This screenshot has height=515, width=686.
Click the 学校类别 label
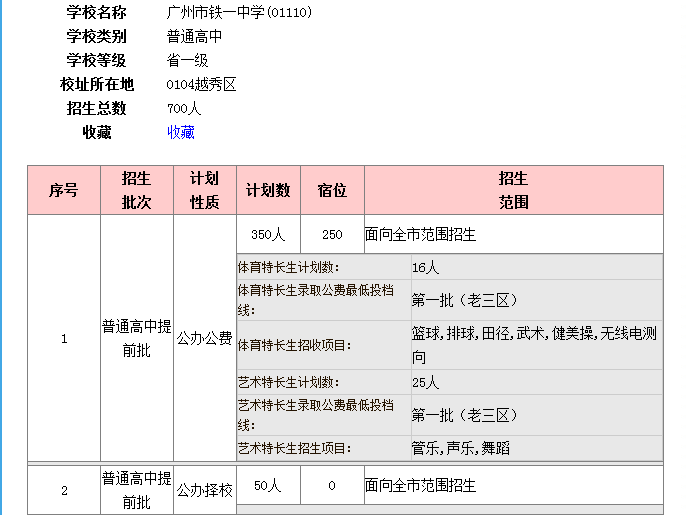pos(97,36)
